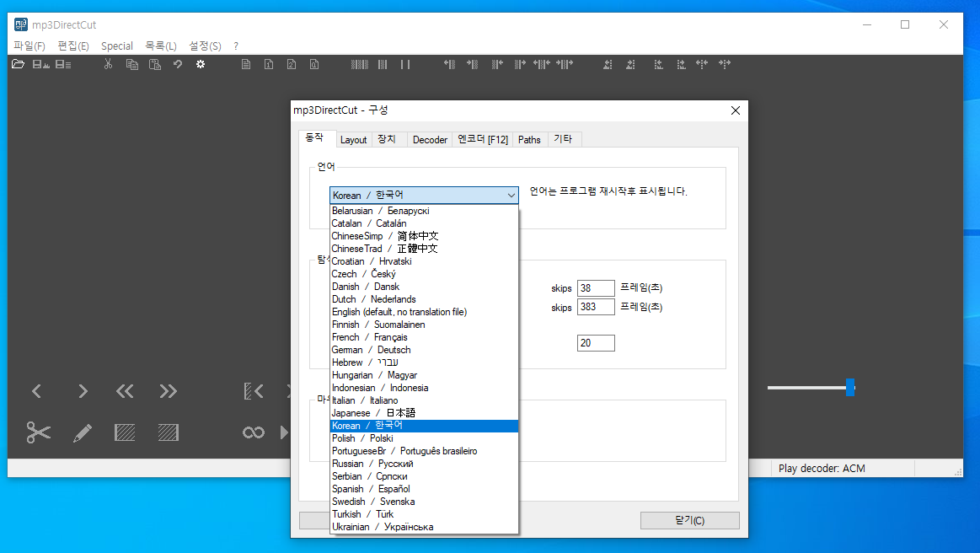
Task: Click the small scissors cut button at bottom left
Action: click(x=38, y=432)
